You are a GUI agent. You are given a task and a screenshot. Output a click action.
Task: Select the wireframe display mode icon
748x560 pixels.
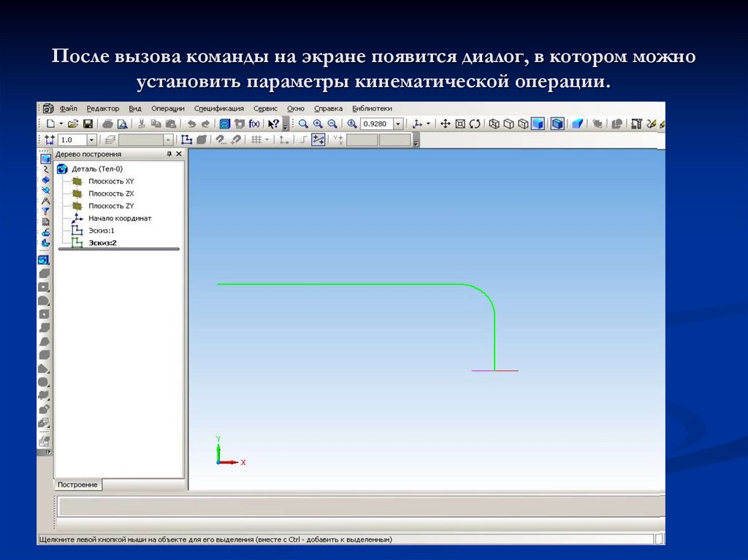click(x=495, y=123)
